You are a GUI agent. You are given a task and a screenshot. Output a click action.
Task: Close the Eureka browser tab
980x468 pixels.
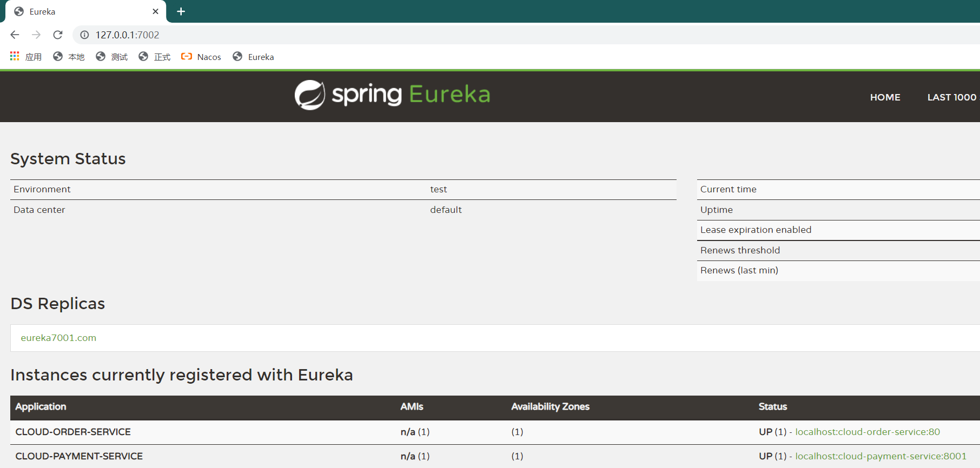pos(155,11)
